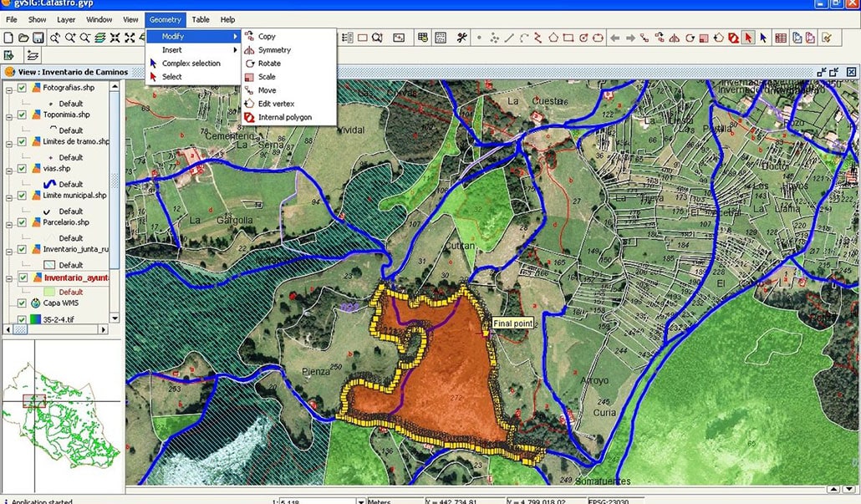This screenshot has width=861, height=504.
Task: Toggle Limites de tramo.shp checkbox
Action: point(22,141)
